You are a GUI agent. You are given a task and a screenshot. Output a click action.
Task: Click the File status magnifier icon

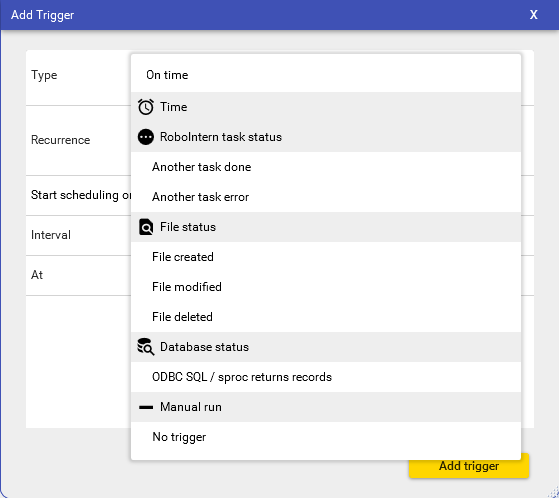coord(146,227)
